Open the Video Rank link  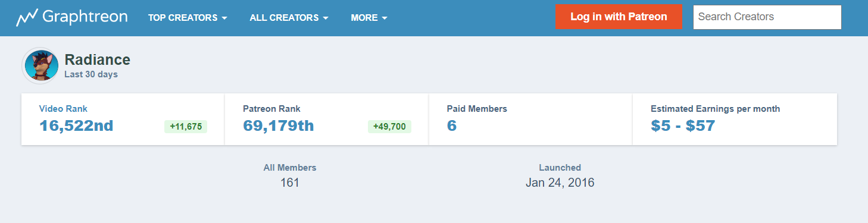[x=63, y=109]
